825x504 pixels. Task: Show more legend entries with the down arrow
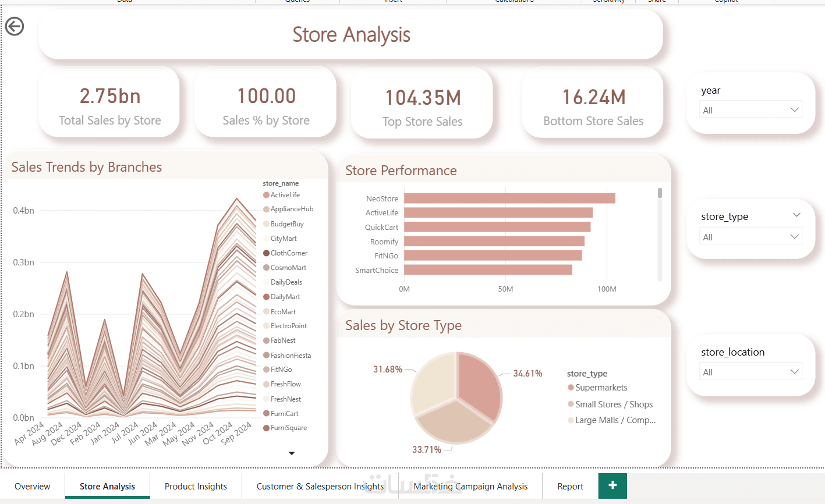pos(292,453)
